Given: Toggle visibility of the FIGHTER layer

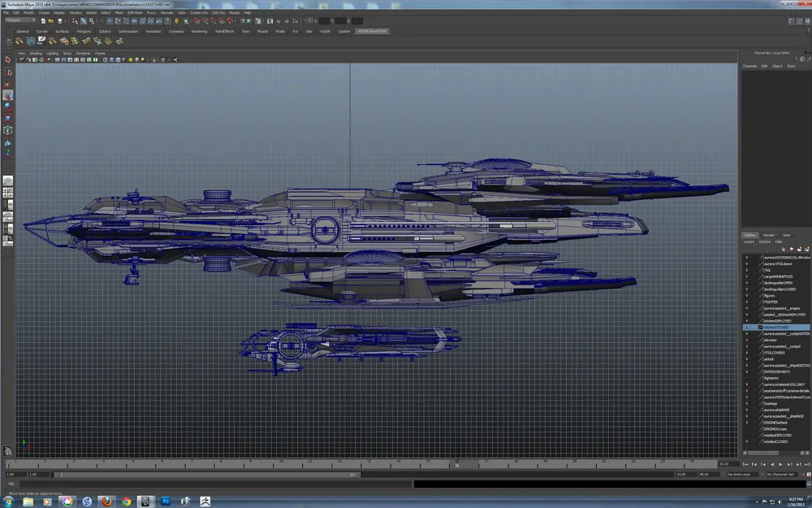Looking at the screenshot, I should (746, 302).
